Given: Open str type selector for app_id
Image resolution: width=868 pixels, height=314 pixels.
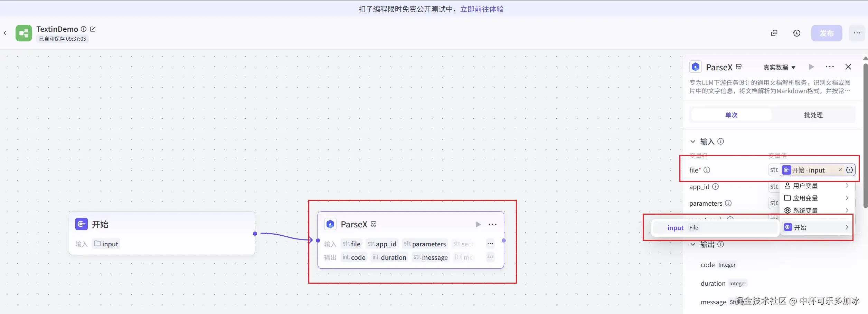Looking at the screenshot, I should click(774, 186).
